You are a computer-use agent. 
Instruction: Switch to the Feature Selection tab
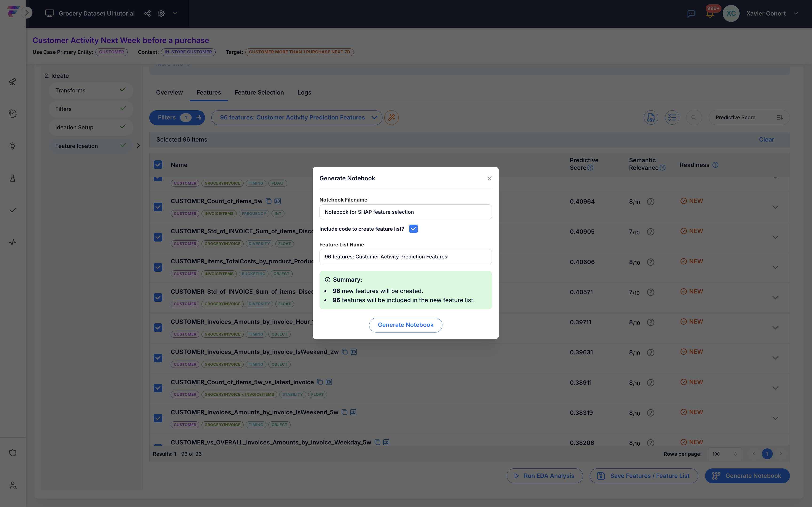[259, 92]
